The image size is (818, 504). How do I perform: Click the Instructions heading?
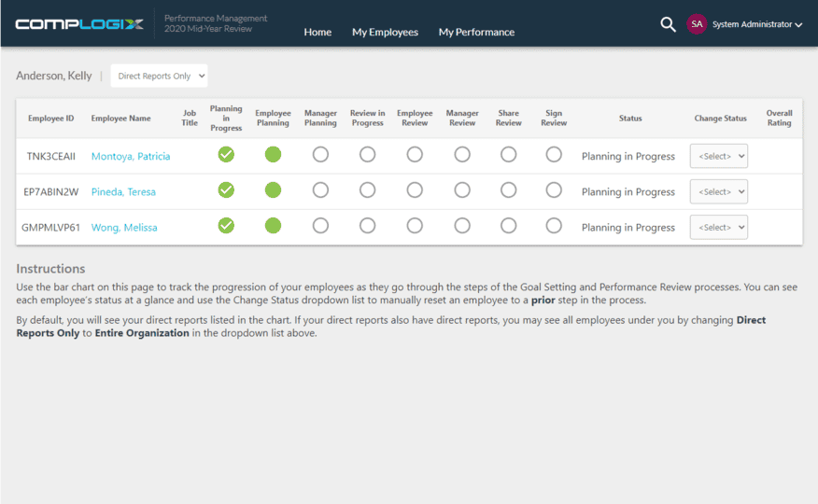pyautogui.click(x=50, y=269)
